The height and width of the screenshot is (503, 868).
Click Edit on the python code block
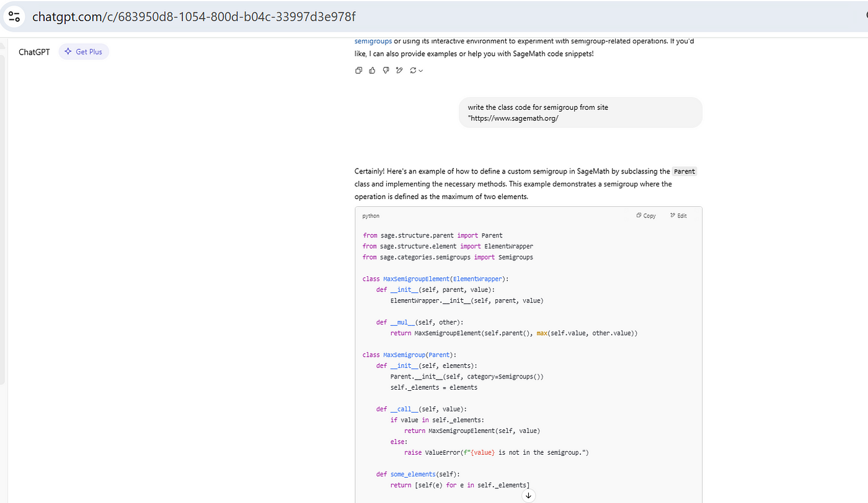(x=678, y=216)
